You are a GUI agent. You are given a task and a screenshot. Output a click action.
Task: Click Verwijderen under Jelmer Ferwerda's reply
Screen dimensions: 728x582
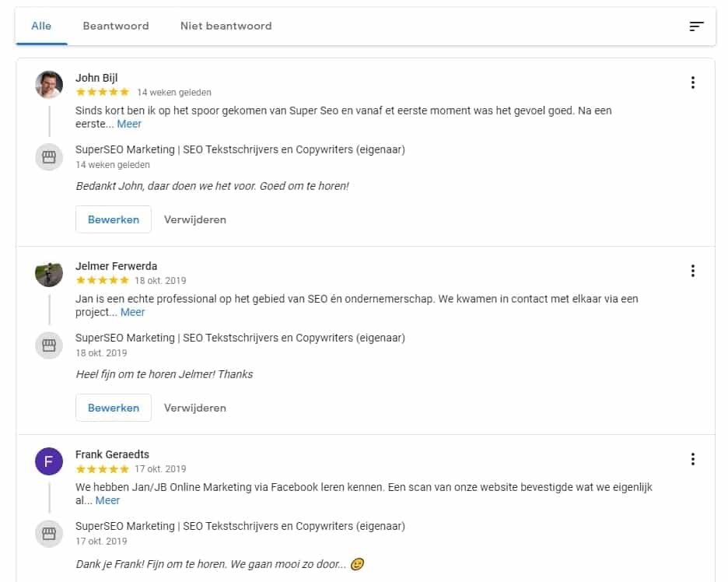coord(195,407)
